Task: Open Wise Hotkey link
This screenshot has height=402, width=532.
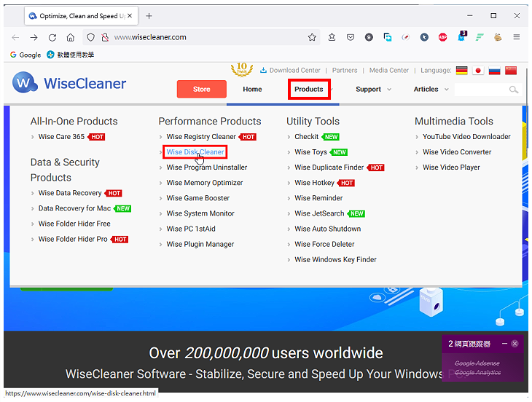Action: 314,183
